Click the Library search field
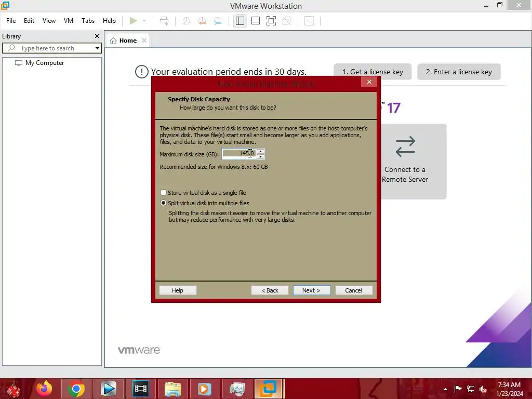 pyautogui.click(x=48, y=48)
